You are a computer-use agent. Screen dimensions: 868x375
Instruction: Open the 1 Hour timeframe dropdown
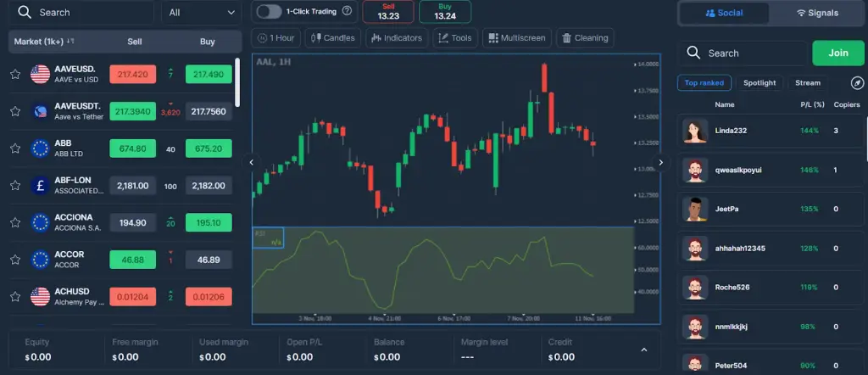coord(275,37)
